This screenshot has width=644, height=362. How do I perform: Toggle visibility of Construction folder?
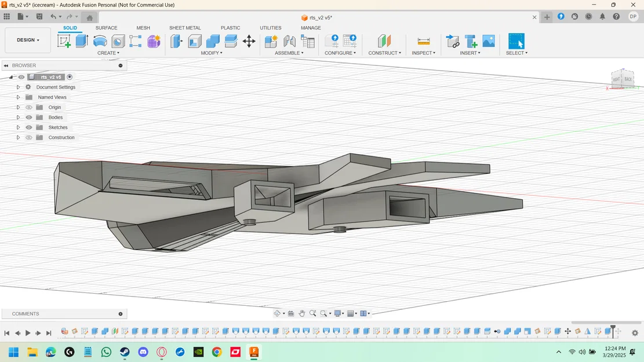click(x=29, y=137)
